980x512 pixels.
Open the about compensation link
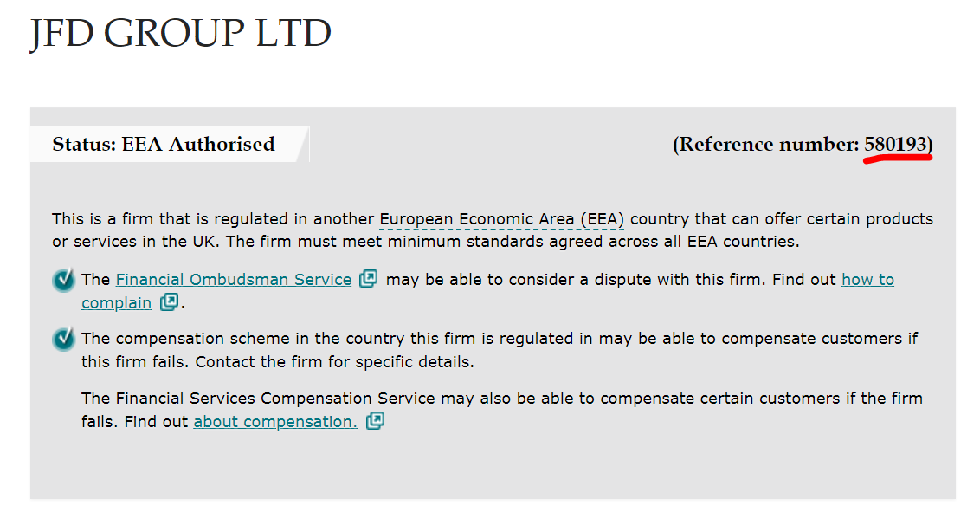click(275, 422)
